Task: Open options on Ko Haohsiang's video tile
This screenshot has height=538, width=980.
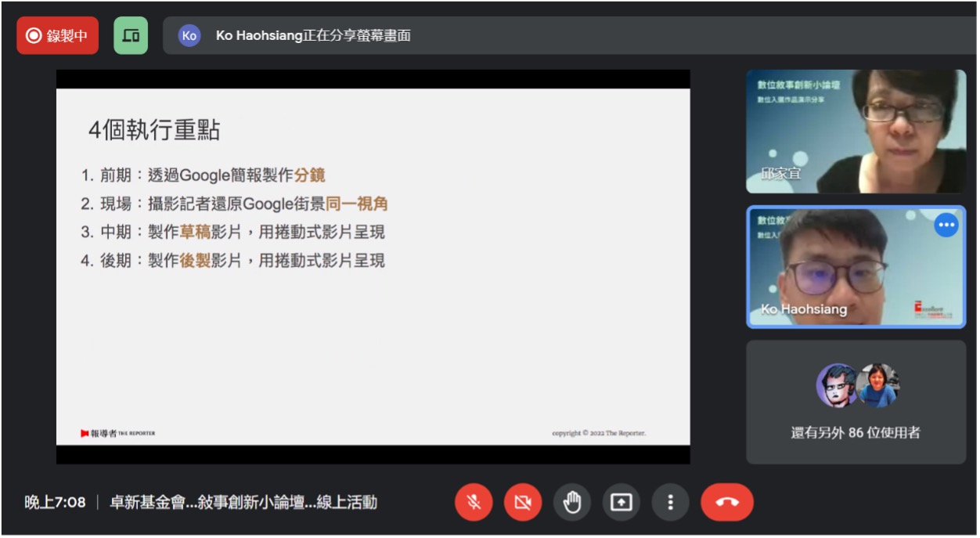Action: click(x=946, y=225)
